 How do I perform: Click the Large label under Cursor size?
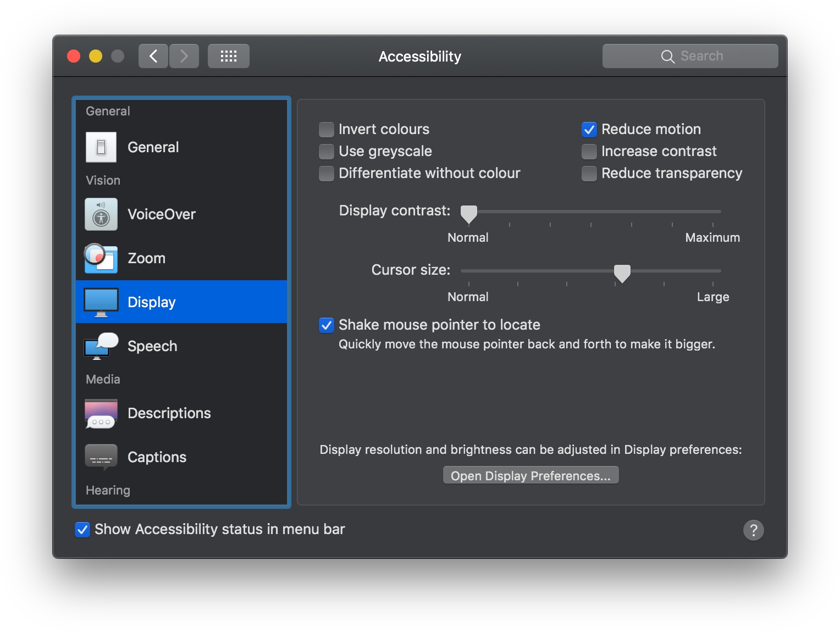coord(713,297)
